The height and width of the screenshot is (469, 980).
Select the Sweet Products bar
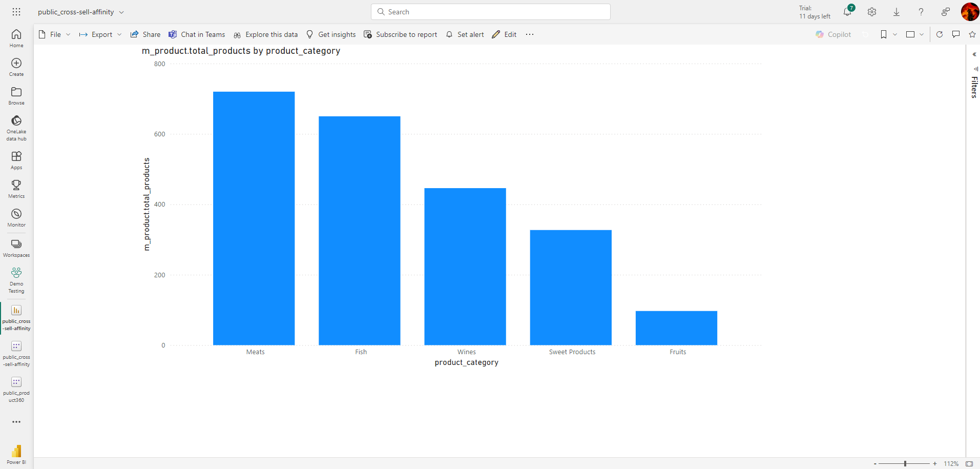click(x=571, y=288)
